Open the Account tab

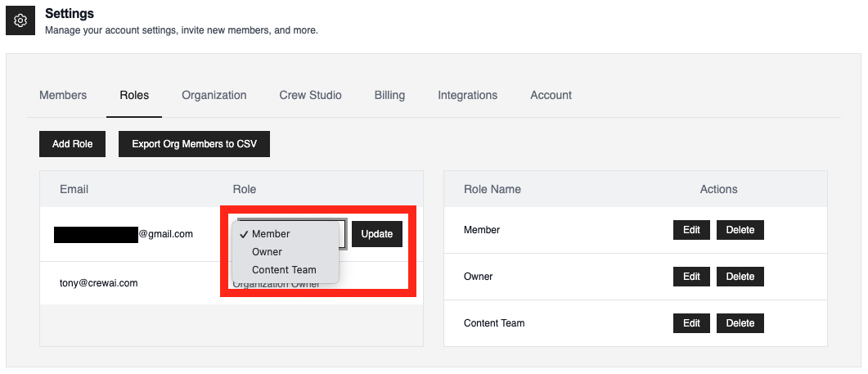[551, 95]
